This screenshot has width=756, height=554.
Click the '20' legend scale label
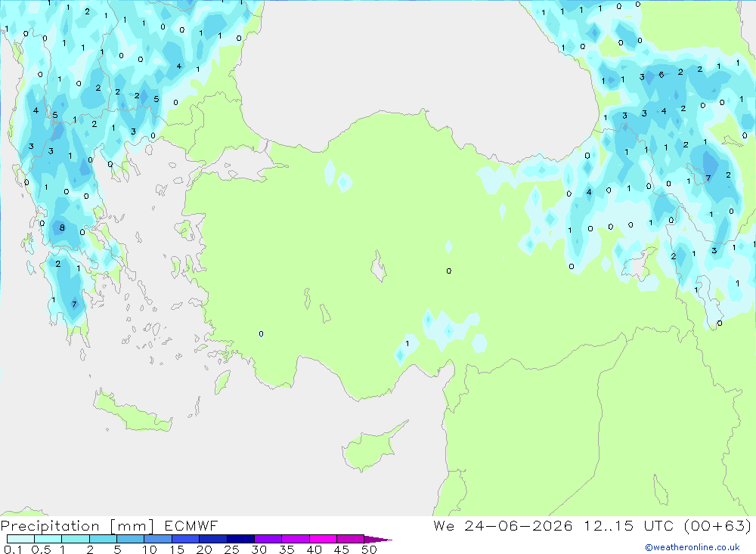point(204,549)
